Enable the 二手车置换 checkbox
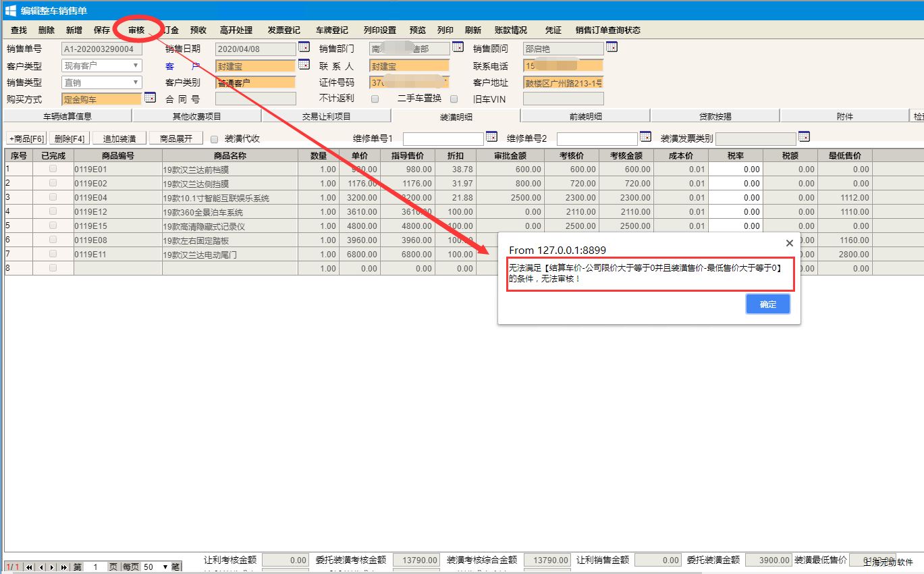Viewport: 924px width, 574px height. click(x=454, y=99)
